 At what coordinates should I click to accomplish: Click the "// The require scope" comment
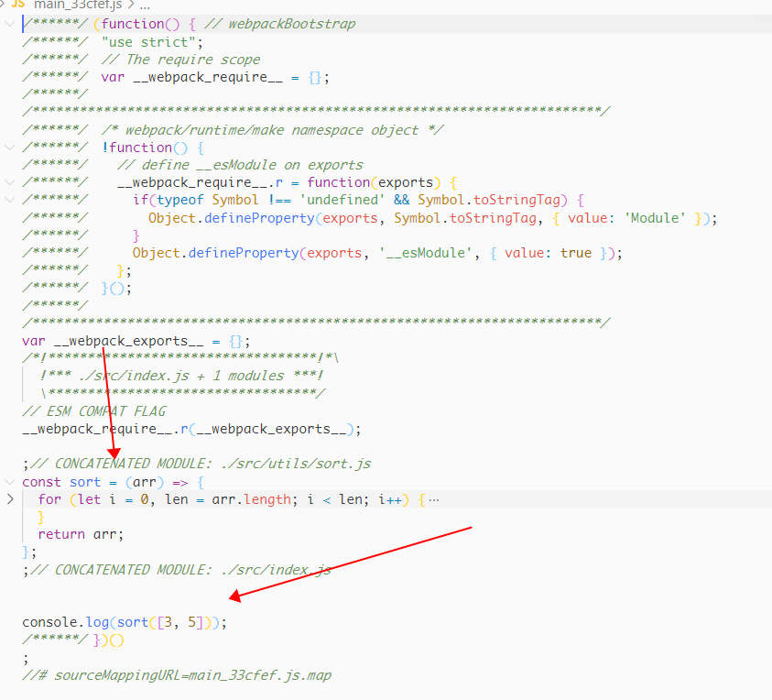180,60
